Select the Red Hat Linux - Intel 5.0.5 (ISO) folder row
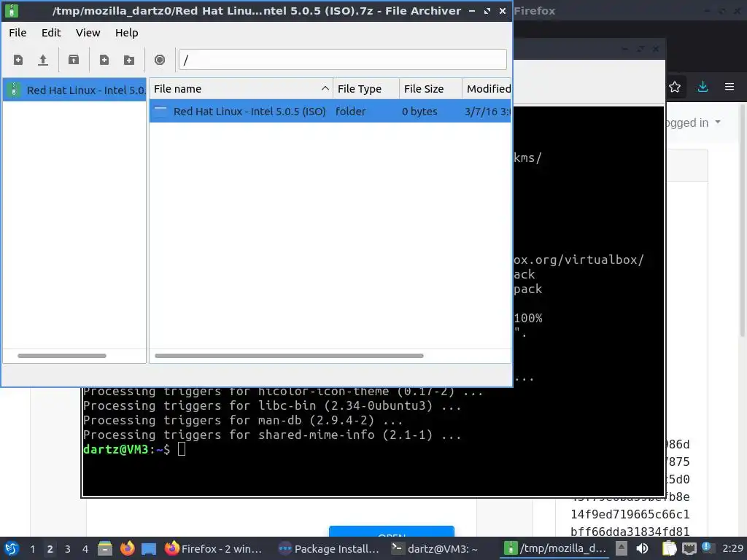The image size is (747, 560). (x=330, y=112)
